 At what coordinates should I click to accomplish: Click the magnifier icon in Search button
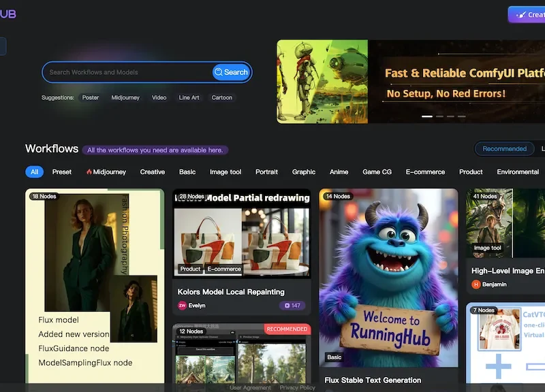[219, 72]
